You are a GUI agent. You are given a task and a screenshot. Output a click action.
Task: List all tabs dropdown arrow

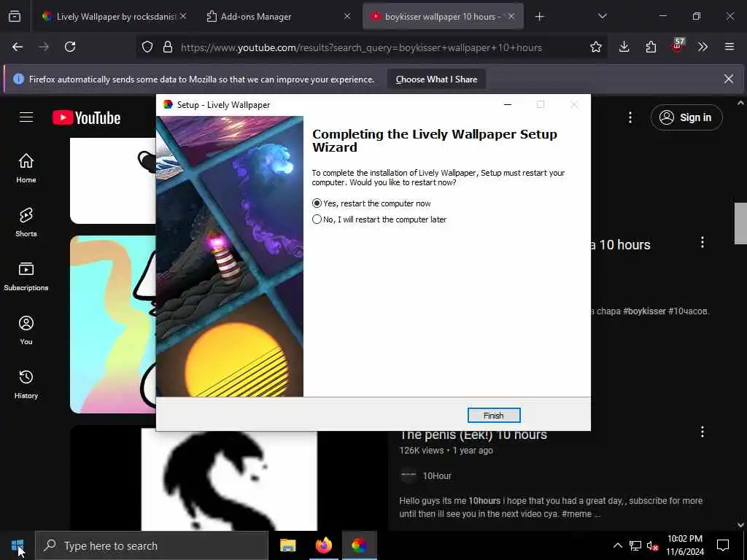pos(602,17)
